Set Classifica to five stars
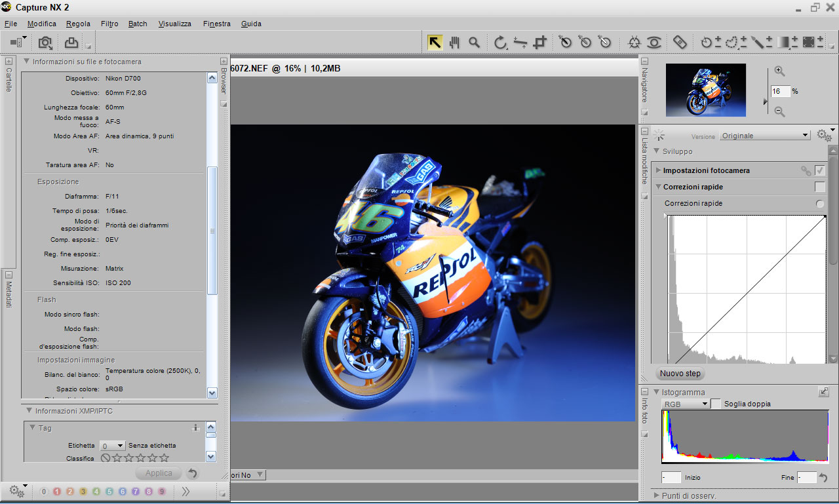 click(165, 458)
